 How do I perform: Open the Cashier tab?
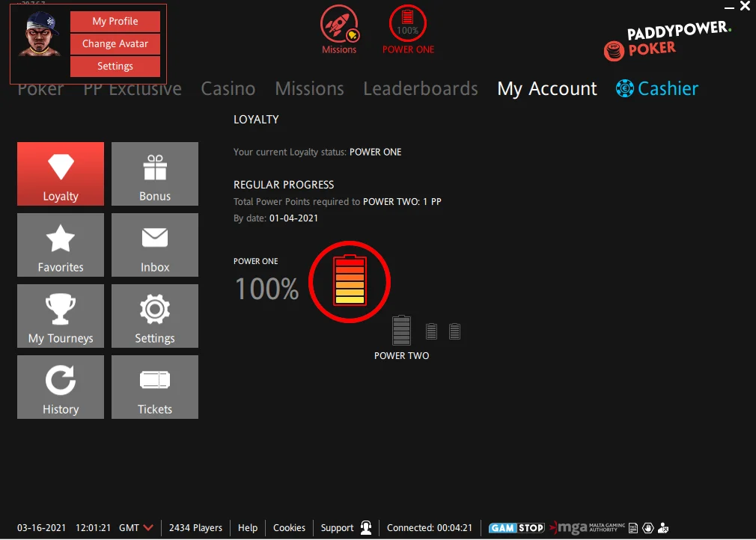(657, 89)
